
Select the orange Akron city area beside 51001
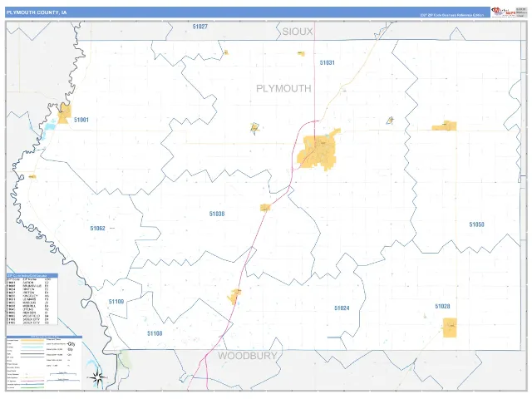pyautogui.click(x=64, y=113)
